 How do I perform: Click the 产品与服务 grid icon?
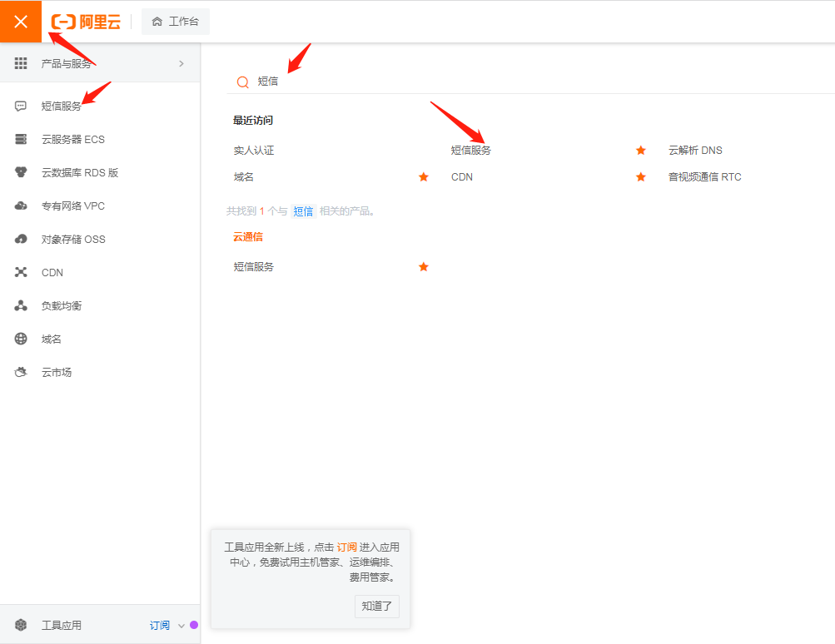[x=21, y=63]
